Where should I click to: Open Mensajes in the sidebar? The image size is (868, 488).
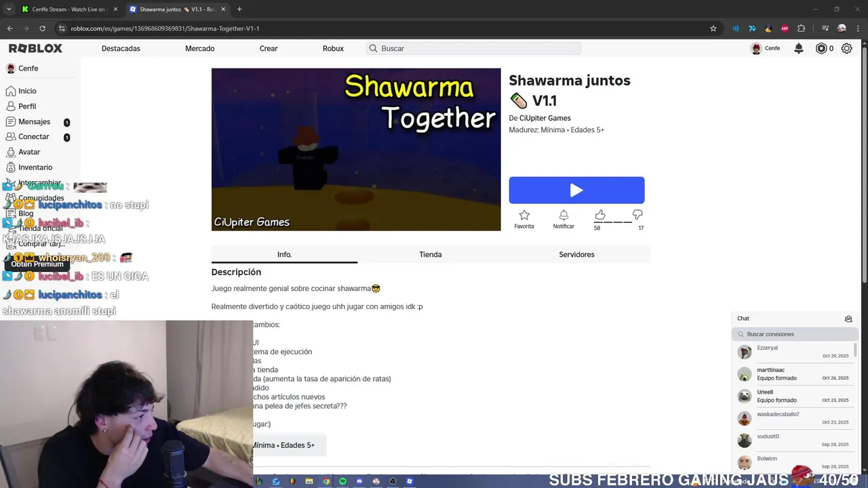pyautogui.click(x=34, y=122)
